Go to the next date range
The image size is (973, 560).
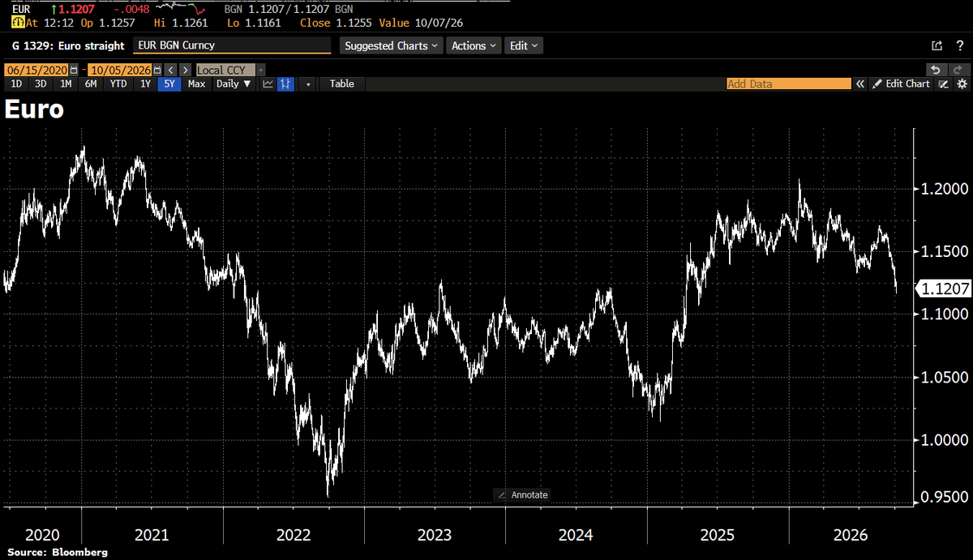click(x=186, y=71)
